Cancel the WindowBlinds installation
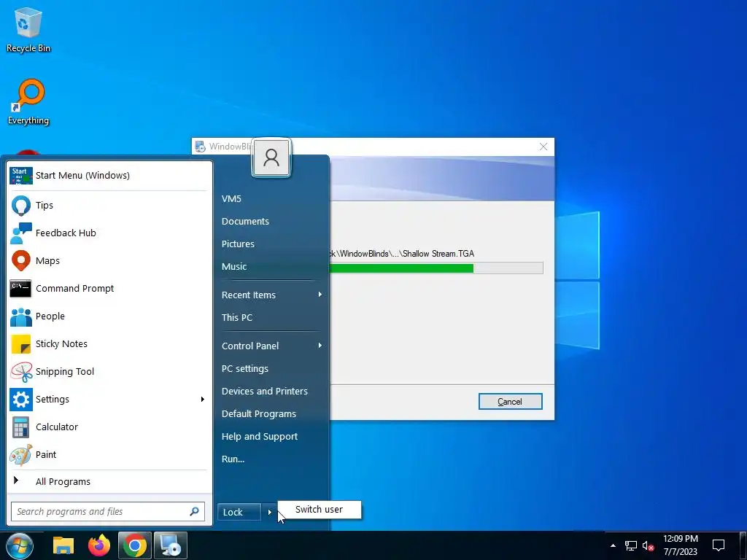The height and width of the screenshot is (560, 747). [x=510, y=402]
